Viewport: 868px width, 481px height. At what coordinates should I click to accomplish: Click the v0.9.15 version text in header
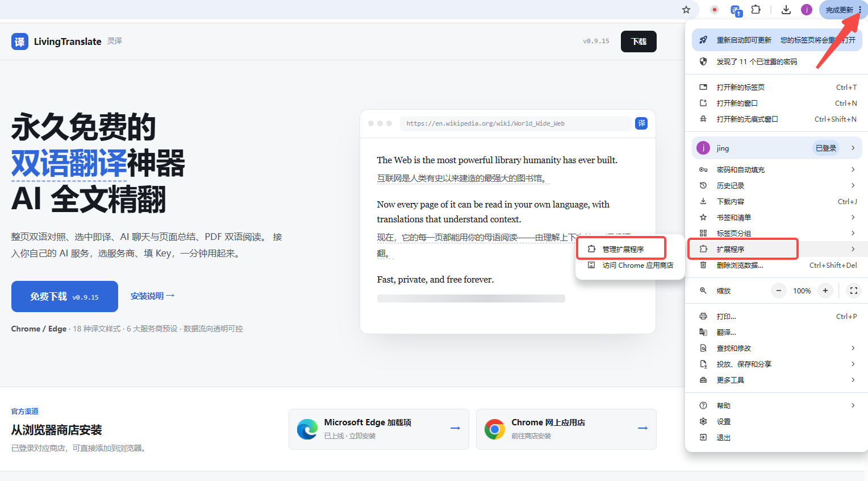click(596, 41)
